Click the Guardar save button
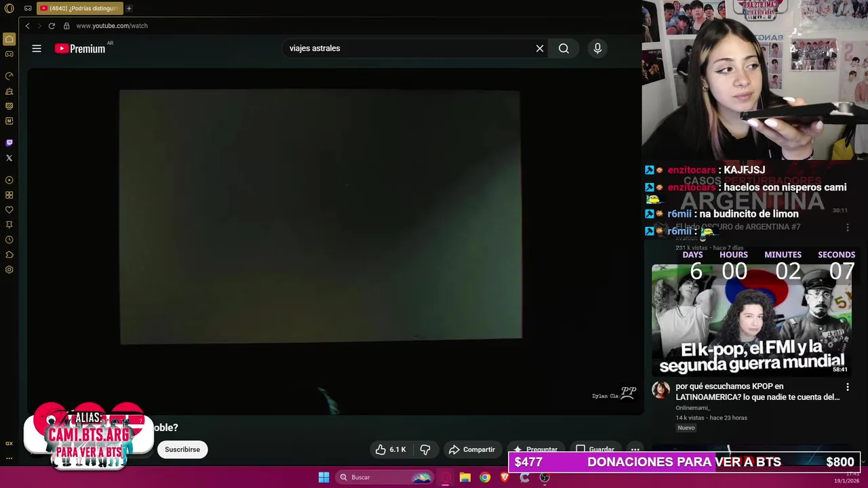868x488 pixels. pos(595,449)
